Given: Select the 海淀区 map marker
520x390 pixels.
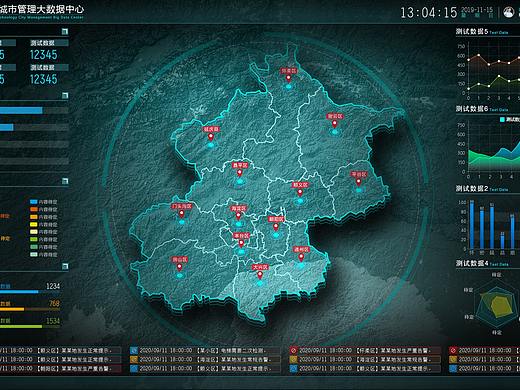Looking at the screenshot, I should (238, 216).
